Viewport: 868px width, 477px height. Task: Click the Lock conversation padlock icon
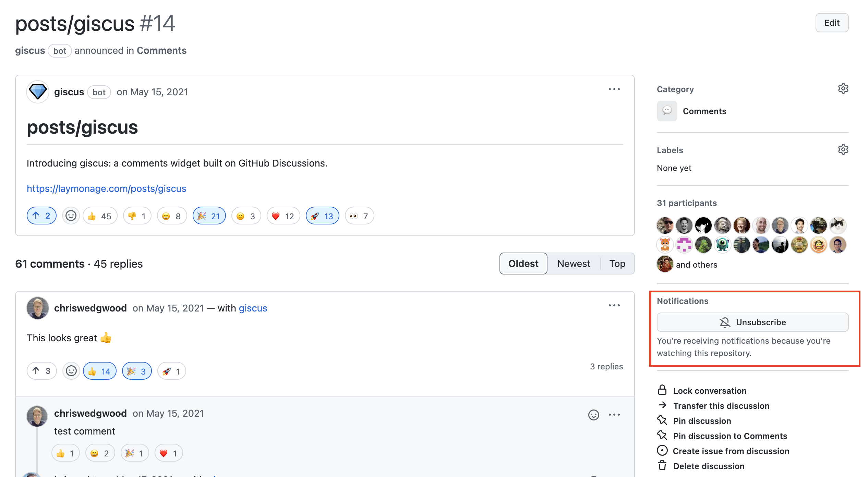click(663, 390)
